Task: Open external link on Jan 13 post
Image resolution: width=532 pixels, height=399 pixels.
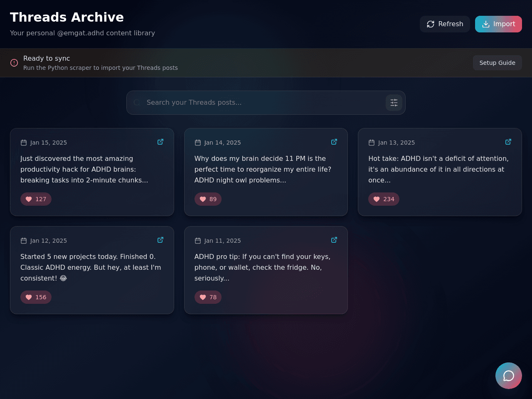Action: (508, 142)
